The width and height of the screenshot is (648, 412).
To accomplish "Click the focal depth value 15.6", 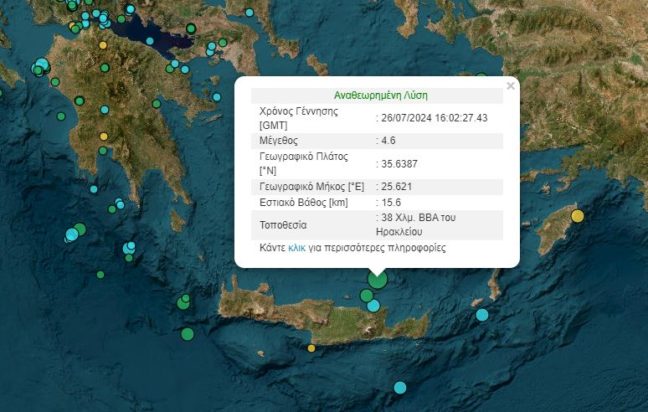I will [393, 203].
